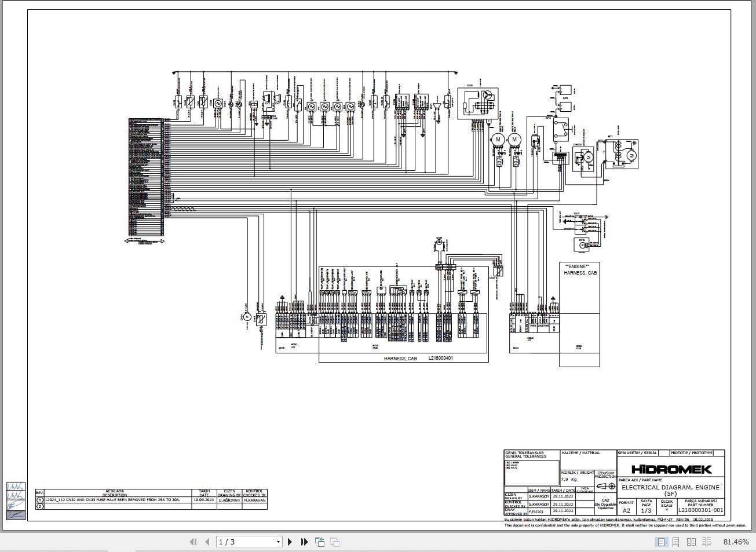Viewport: 756px width, 552px height.
Task: Click the 7,9 Kg weight value
Action: point(569,480)
